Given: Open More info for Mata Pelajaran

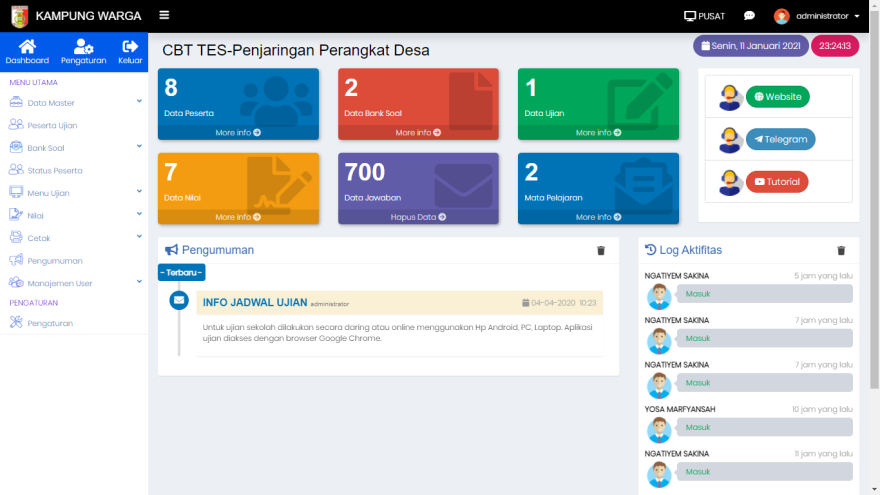Looking at the screenshot, I should coord(598,217).
